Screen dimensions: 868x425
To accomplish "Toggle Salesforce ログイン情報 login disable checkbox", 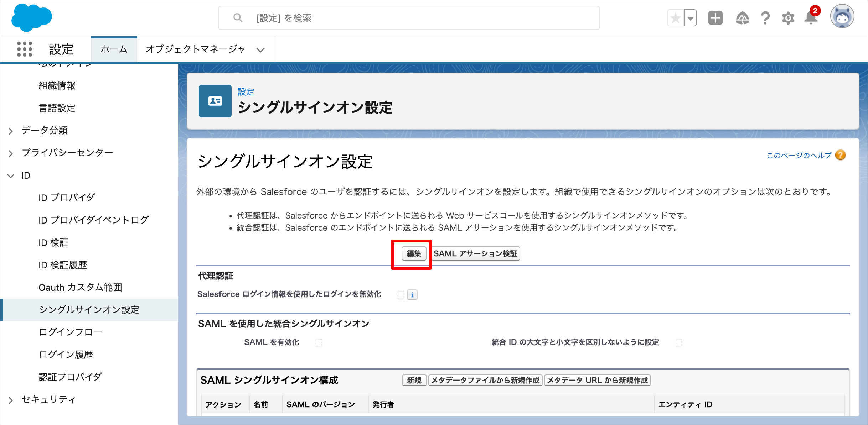I will tap(401, 295).
